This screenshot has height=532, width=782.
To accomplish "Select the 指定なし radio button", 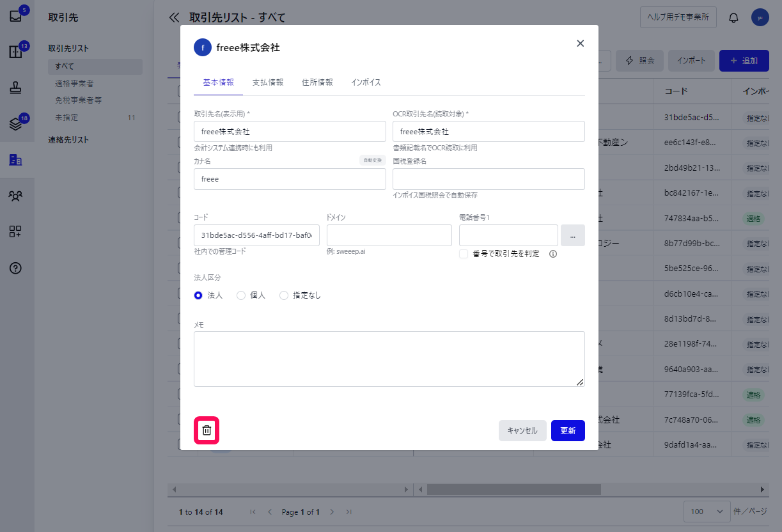I will click(x=284, y=295).
